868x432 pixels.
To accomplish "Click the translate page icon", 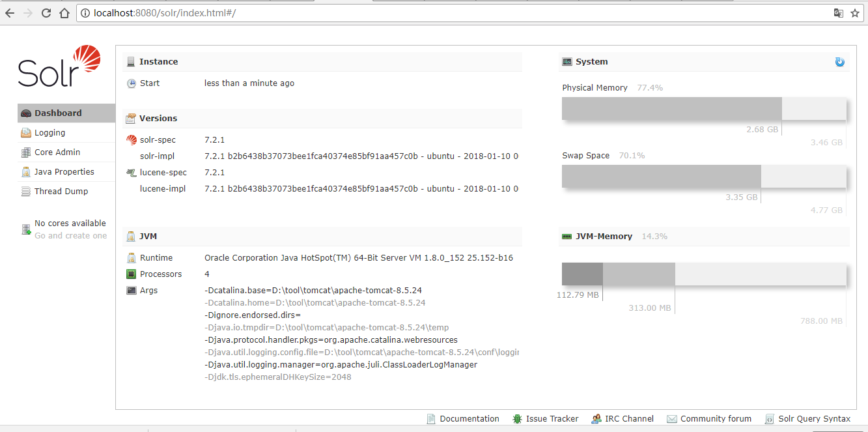I will 839,13.
